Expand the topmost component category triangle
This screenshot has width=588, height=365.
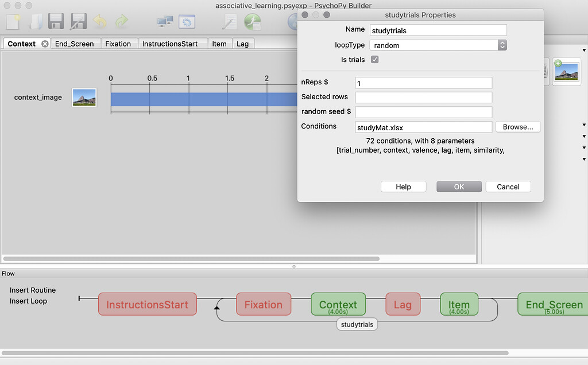tap(583, 50)
